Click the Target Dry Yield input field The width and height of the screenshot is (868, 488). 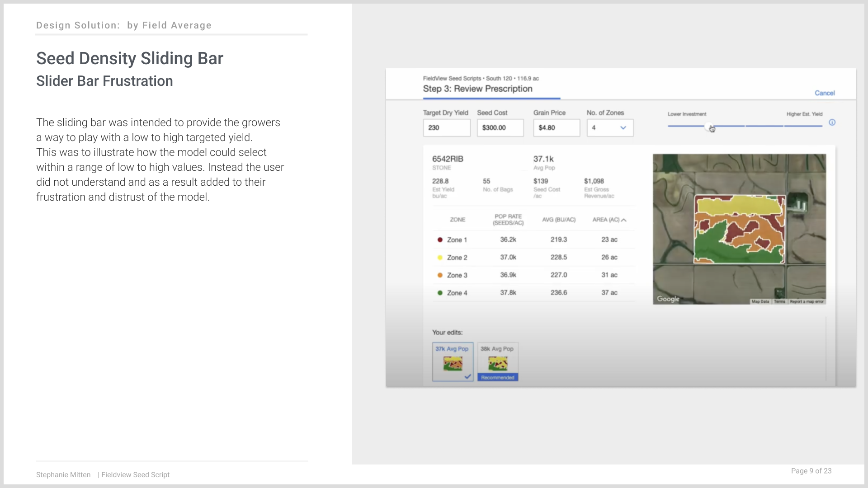tap(447, 128)
